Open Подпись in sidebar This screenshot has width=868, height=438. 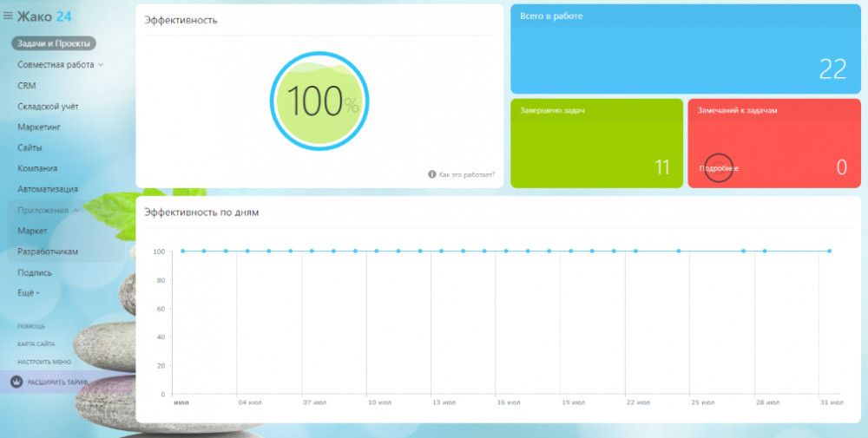35,272
